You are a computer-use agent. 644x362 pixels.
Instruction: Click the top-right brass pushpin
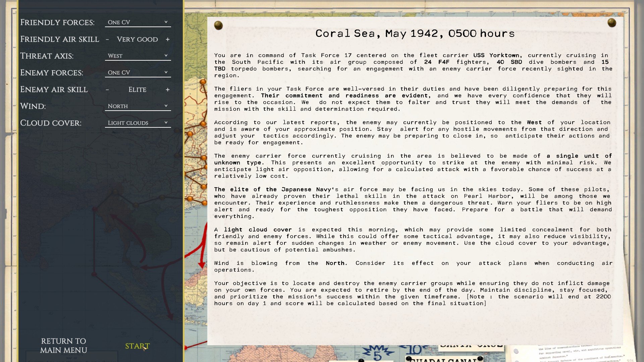(x=611, y=23)
